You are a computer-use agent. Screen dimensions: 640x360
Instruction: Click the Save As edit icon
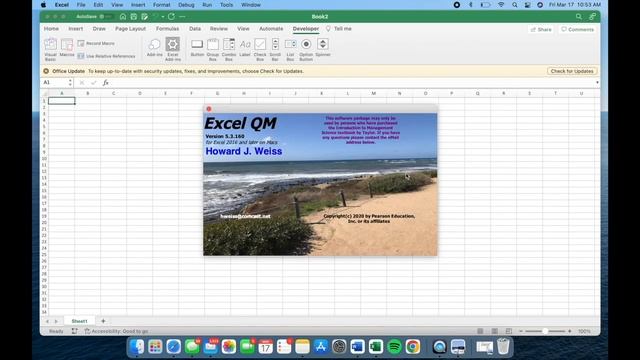tap(144, 16)
